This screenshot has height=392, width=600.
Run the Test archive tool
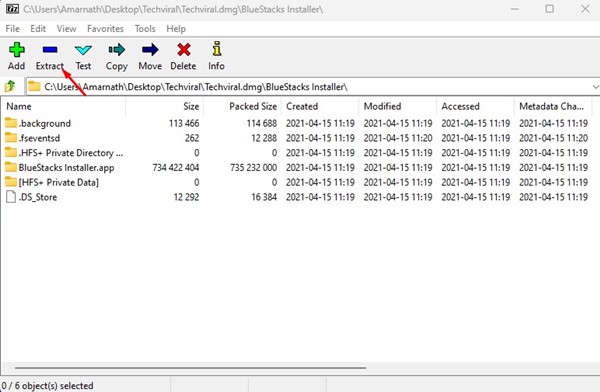pos(83,50)
